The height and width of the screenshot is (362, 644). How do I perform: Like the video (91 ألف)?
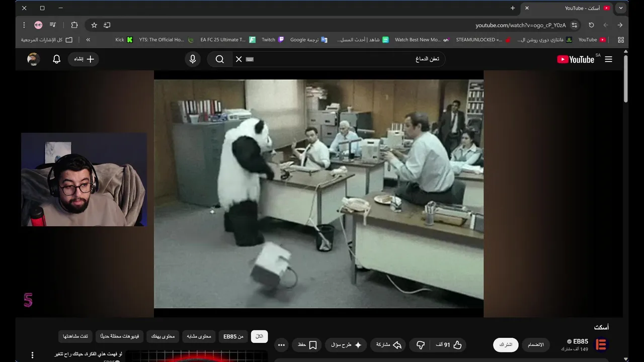coord(449,345)
